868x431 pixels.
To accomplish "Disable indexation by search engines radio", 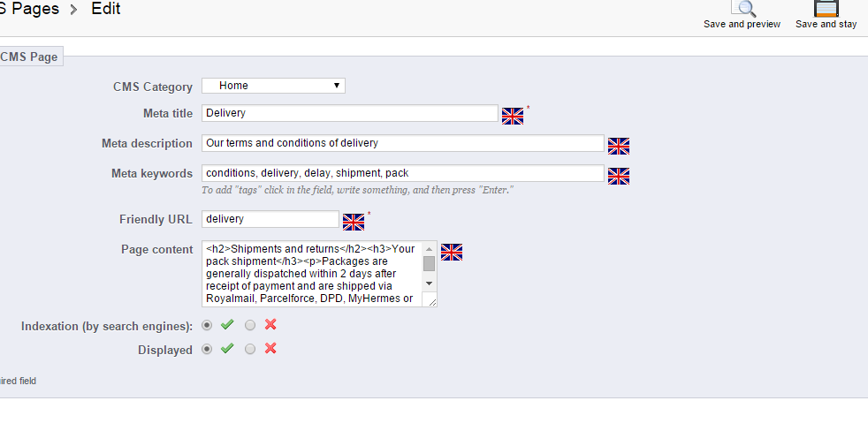I will point(250,325).
